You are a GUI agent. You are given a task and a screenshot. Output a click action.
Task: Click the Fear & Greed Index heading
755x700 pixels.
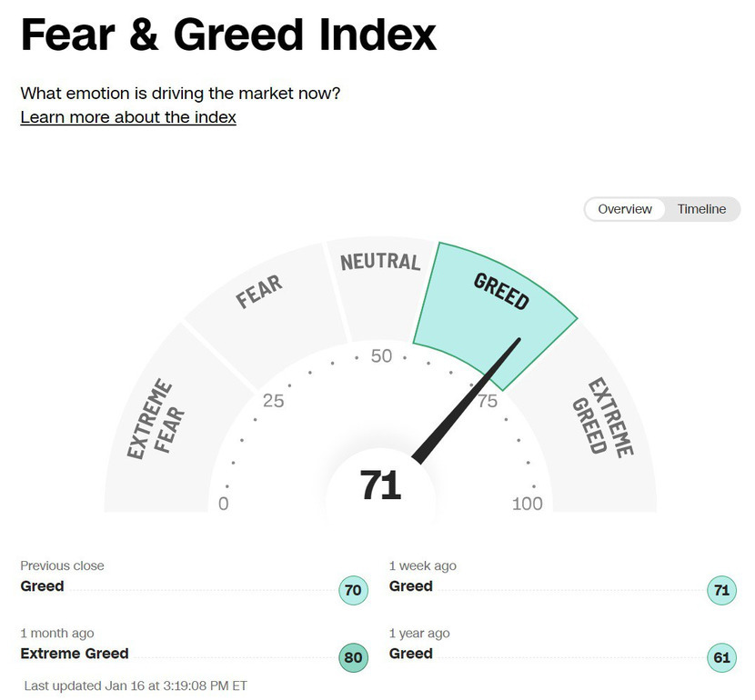click(228, 36)
